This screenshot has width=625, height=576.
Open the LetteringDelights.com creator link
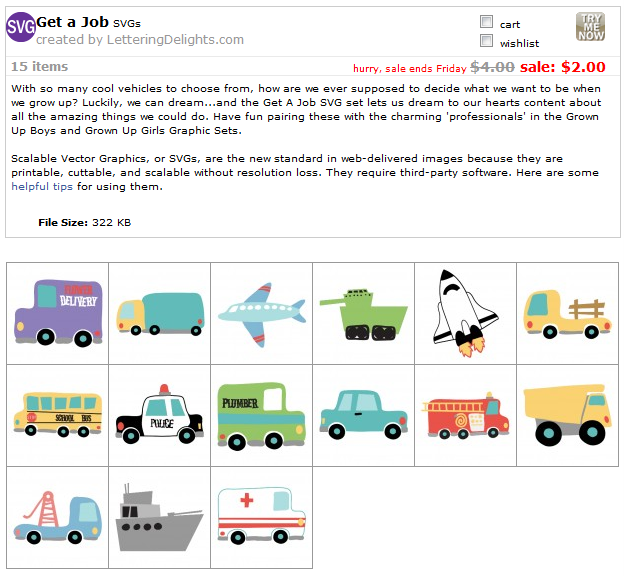click(175, 39)
